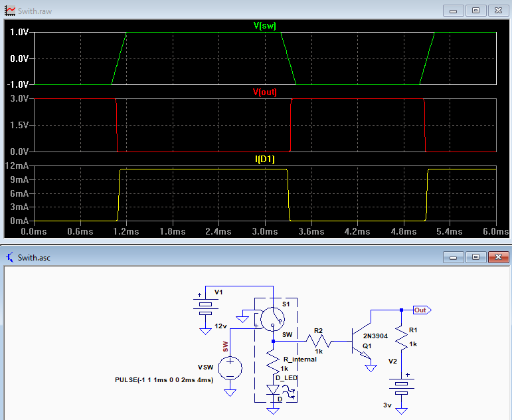Click the PULSE(-1 1 1ms 0 0 2ms 4ms) value
The width and height of the screenshot is (512, 420).
coord(164,380)
